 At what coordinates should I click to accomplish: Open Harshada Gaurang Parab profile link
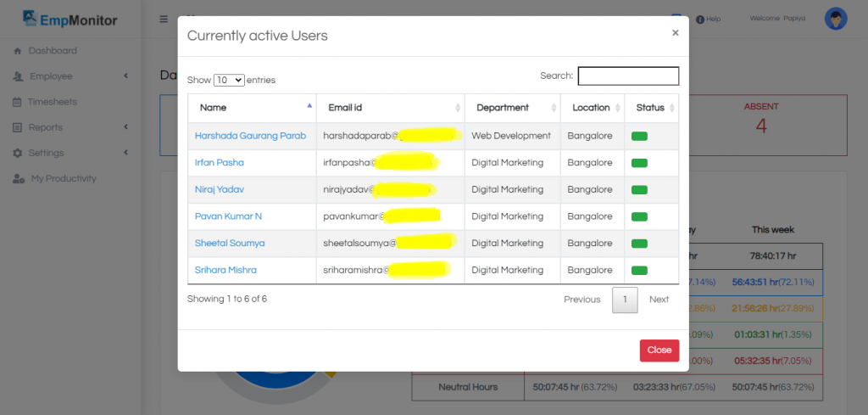(250, 136)
